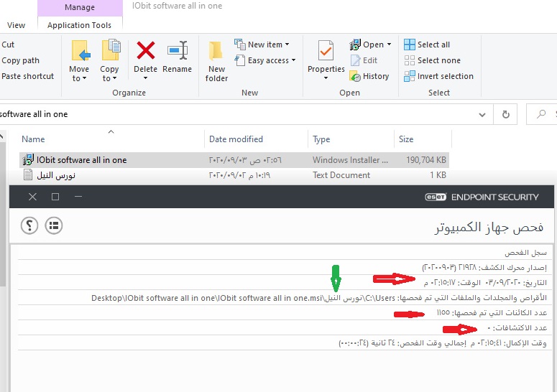The width and height of the screenshot is (557, 392).
Task: Create a New folder from ribbon
Action: tap(216, 61)
